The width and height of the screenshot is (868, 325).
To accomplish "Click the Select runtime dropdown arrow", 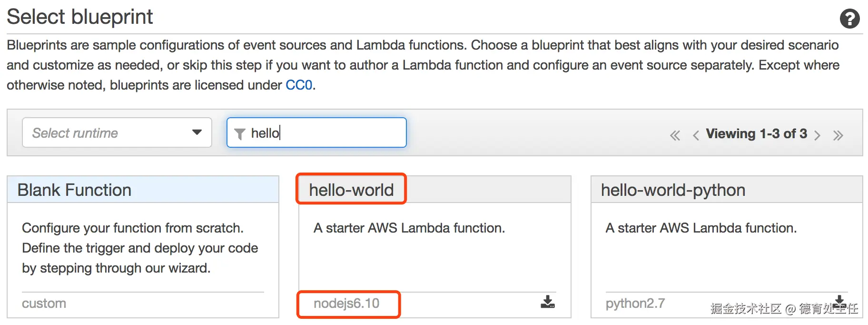I will [197, 132].
